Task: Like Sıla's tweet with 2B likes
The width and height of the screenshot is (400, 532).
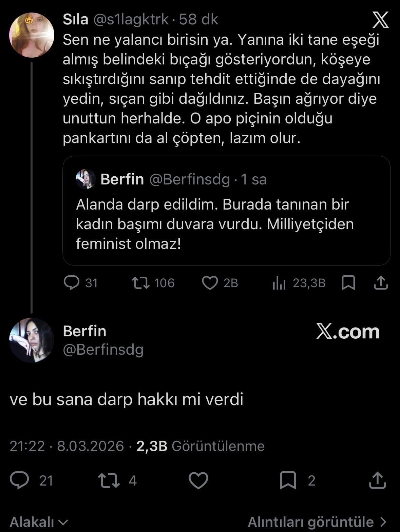Action: tap(210, 283)
